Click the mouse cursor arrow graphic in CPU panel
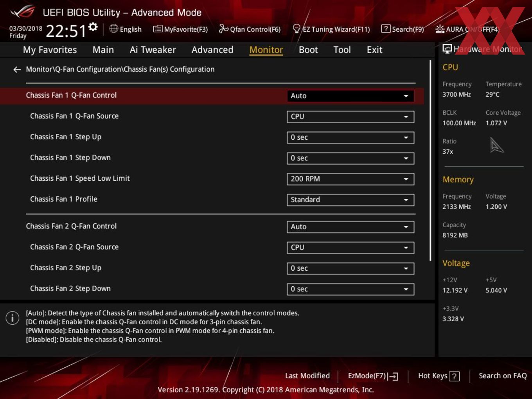 (496, 145)
